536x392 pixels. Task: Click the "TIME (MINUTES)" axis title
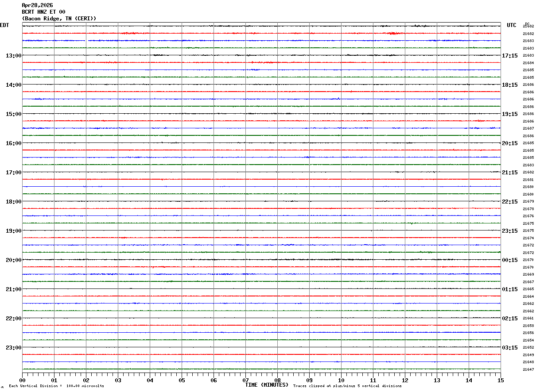click(x=267, y=385)
